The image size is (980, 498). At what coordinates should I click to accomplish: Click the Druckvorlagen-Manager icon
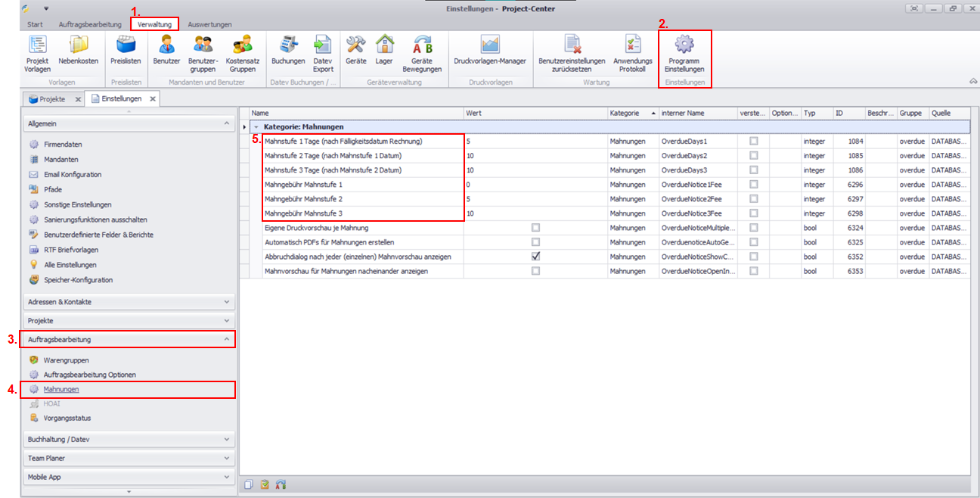(489, 47)
